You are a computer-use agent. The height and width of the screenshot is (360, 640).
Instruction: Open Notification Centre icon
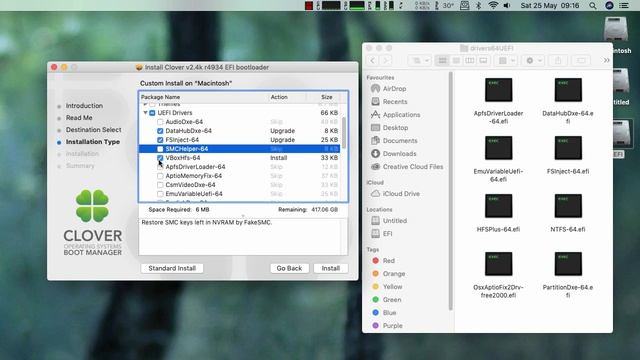click(624, 6)
